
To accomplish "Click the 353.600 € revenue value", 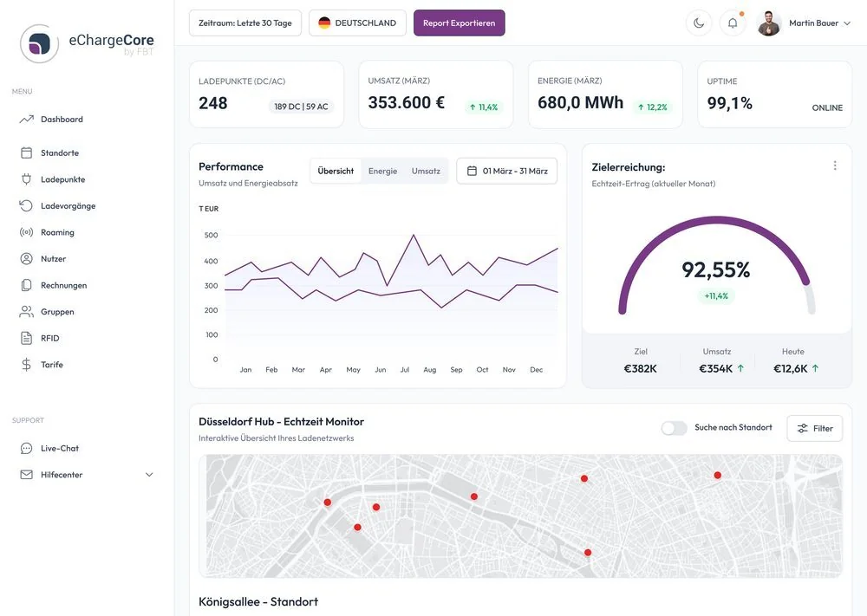I will pyautogui.click(x=407, y=103).
